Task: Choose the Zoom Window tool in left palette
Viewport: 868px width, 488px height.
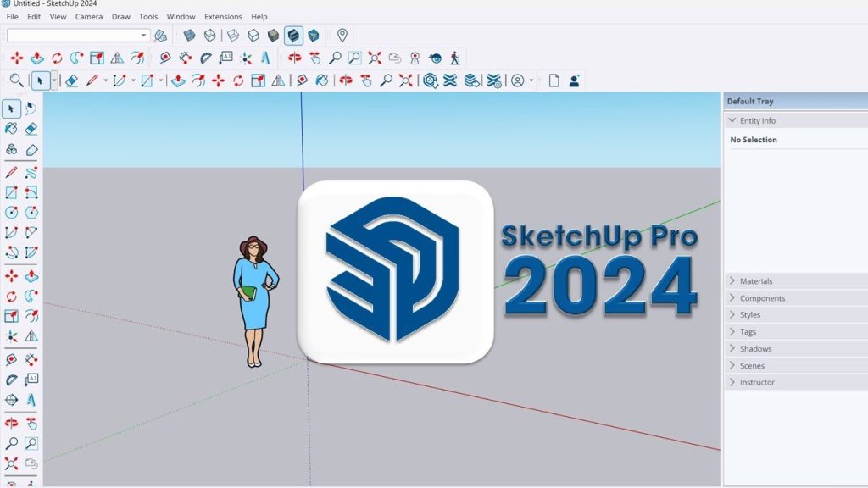Action: pos(31,443)
